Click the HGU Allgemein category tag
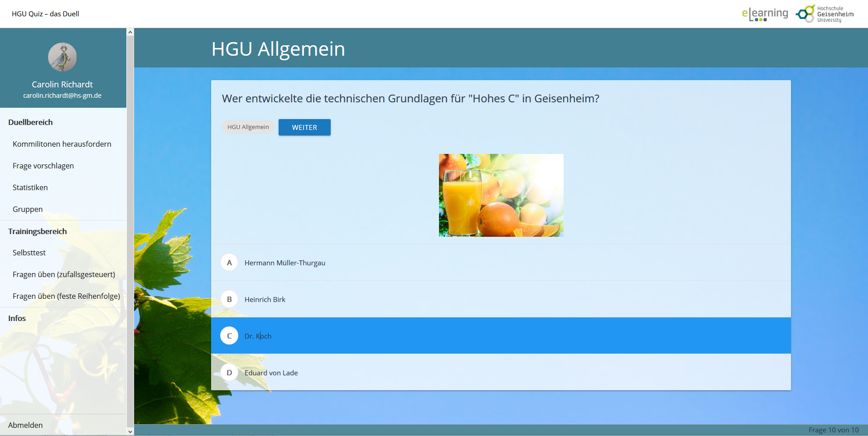This screenshot has width=868, height=436. pyautogui.click(x=248, y=127)
